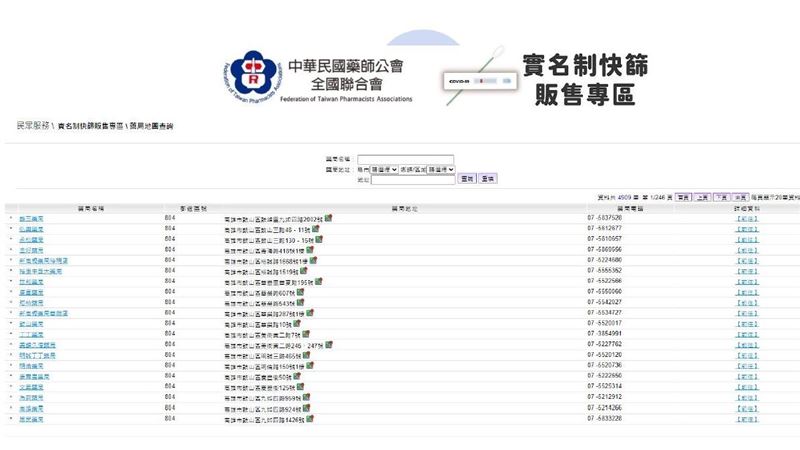The width and height of the screenshot is (800, 450).
Task: Open map icon for the 07-5550060 row
Action: coord(300,292)
